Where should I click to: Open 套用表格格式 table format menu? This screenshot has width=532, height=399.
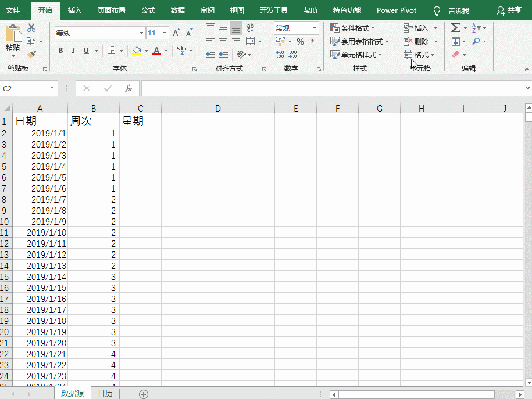point(359,41)
